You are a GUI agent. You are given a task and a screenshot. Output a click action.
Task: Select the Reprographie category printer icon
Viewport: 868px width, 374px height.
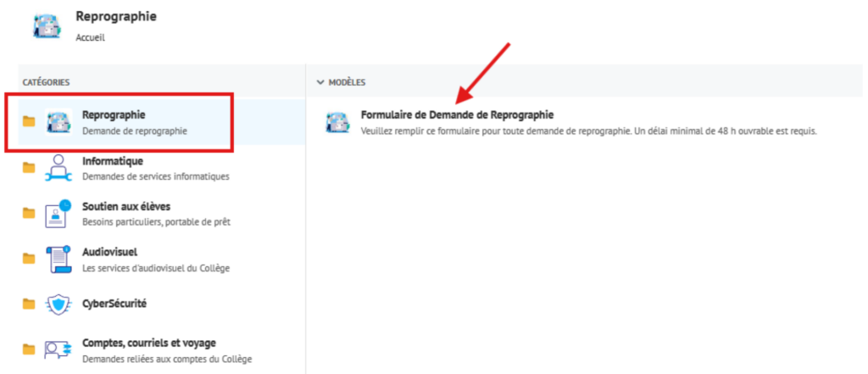(x=58, y=122)
